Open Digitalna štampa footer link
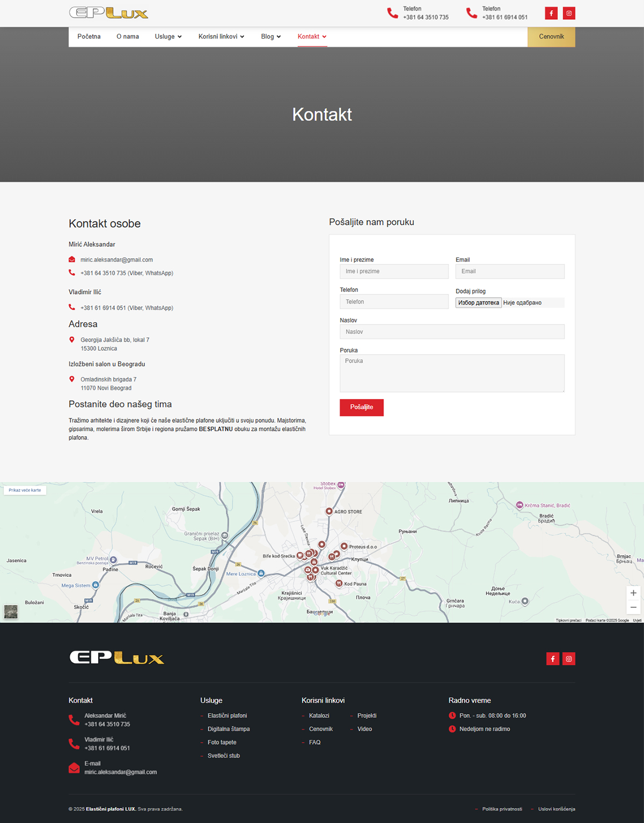Viewport: 644px width, 823px height. click(x=229, y=729)
